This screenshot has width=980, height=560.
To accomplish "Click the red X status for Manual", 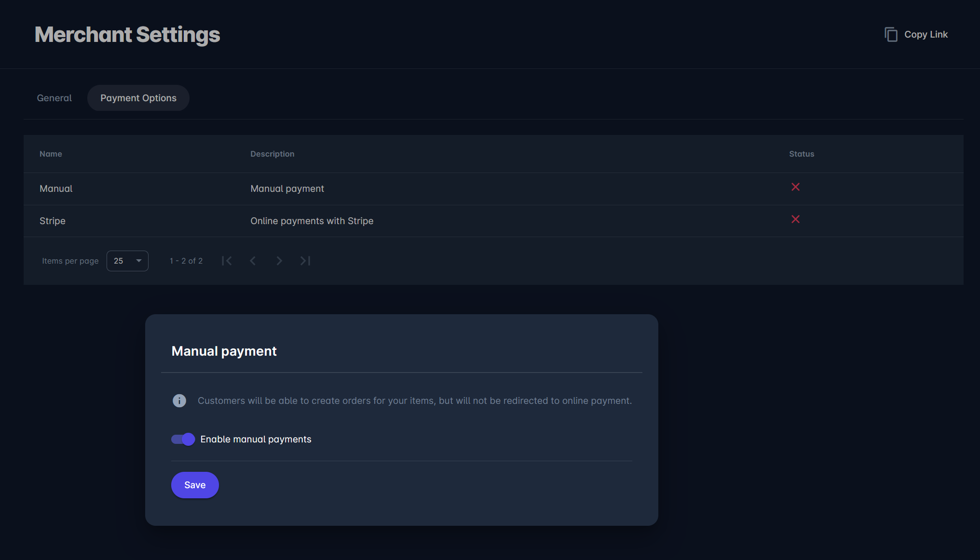I will [795, 187].
